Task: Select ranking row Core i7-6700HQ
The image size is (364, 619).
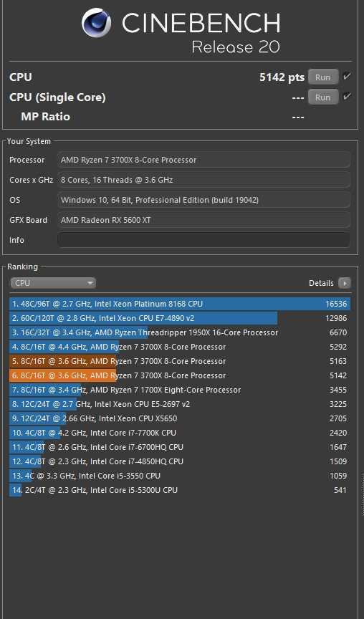Action: click(x=180, y=447)
